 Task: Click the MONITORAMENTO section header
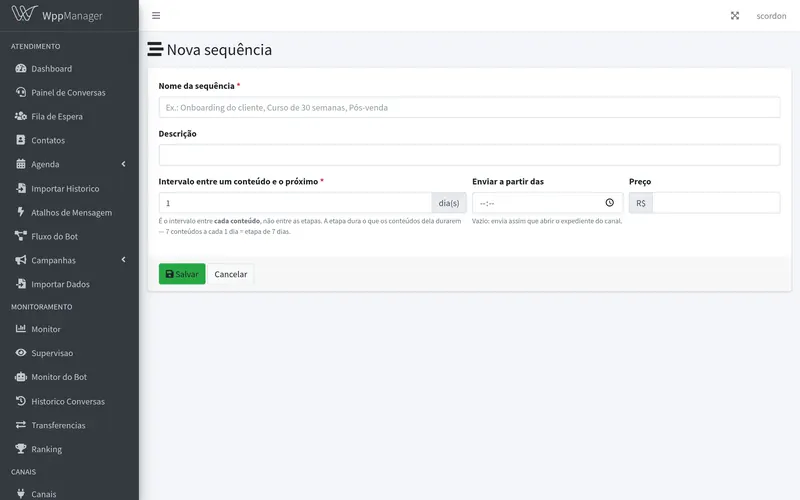[x=41, y=307]
